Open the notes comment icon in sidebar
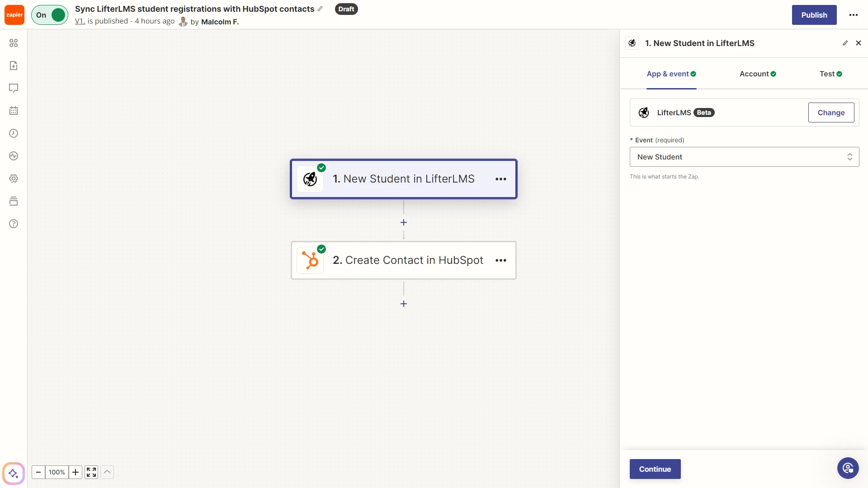The height and width of the screenshot is (488, 868). 14,88
